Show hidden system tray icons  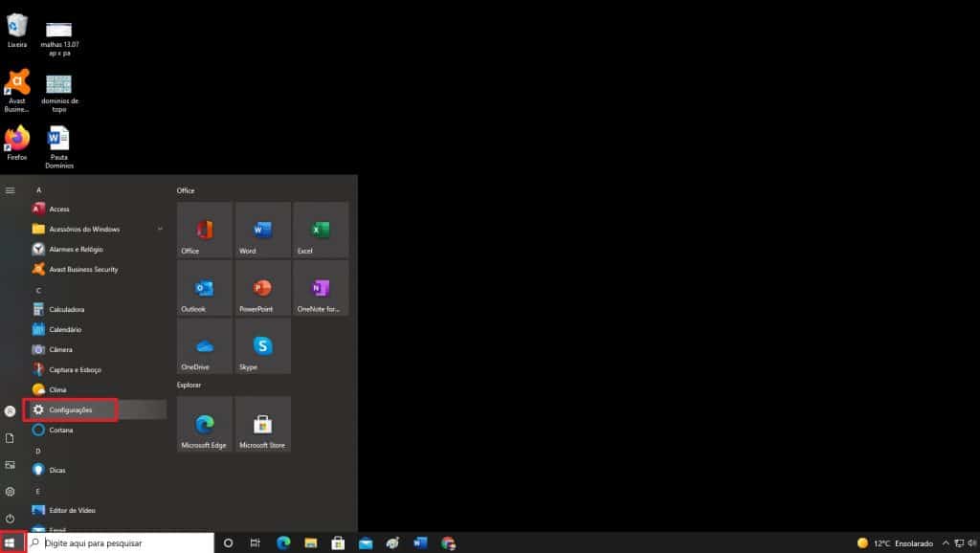pos(946,543)
